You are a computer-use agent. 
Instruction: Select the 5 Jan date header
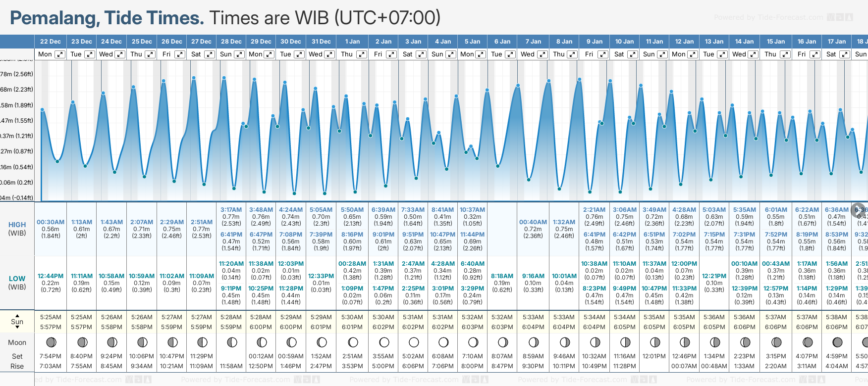point(472,42)
